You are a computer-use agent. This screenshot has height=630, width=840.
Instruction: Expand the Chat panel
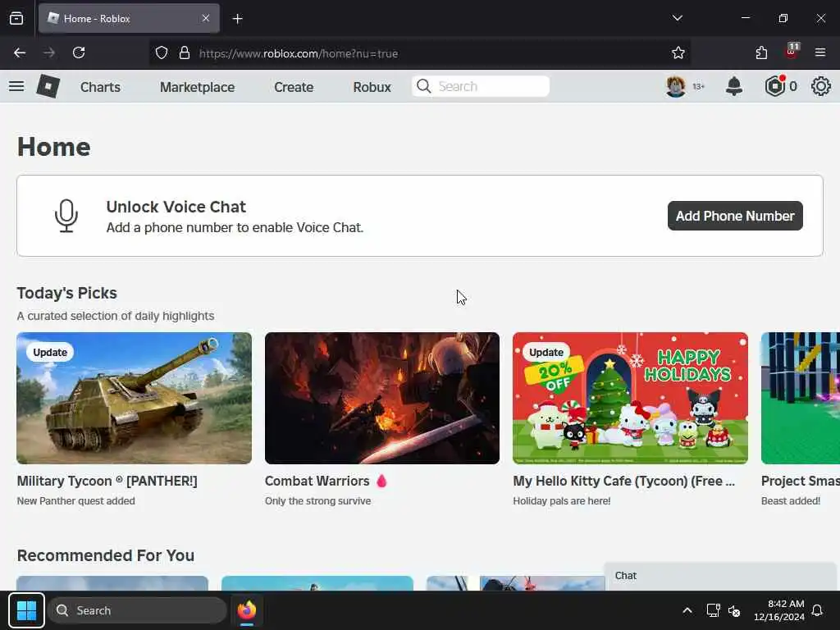pyautogui.click(x=720, y=576)
